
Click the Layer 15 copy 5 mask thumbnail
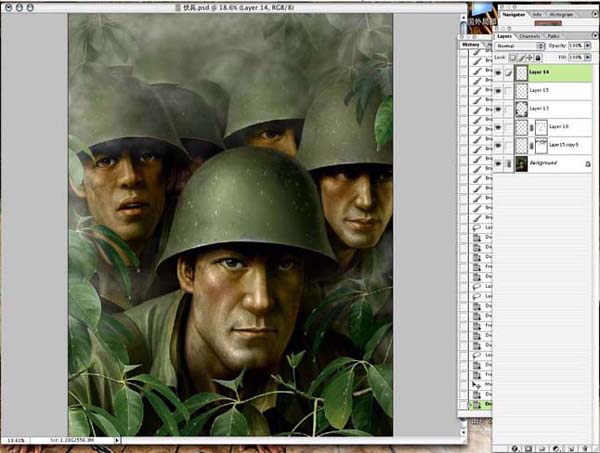click(x=541, y=146)
